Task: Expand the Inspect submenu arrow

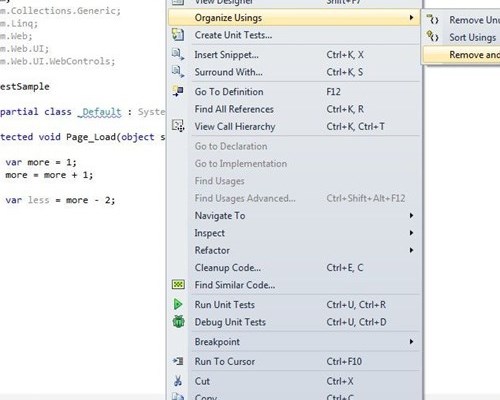Action: (411, 233)
